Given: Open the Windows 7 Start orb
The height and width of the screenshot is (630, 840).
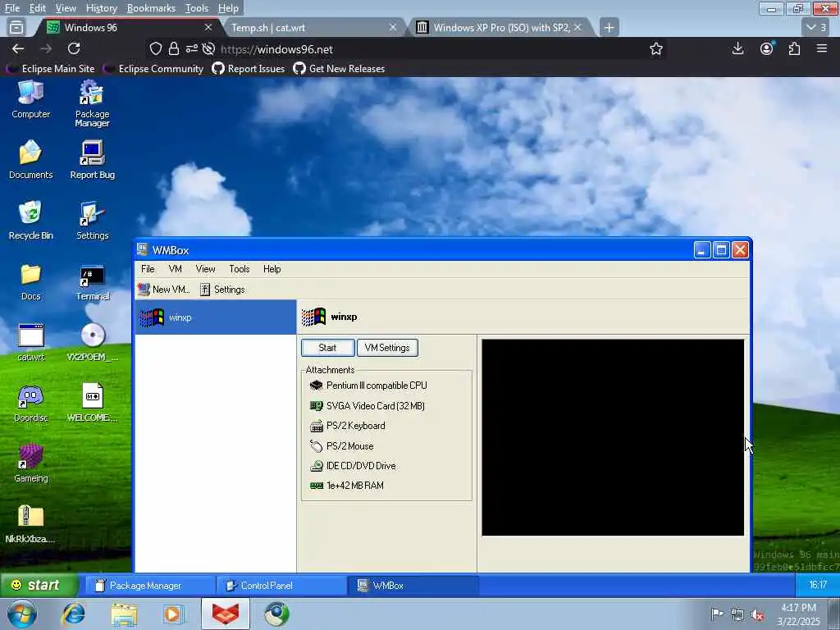Looking at the screenshot, I should pyautogui.click(x=22, y=614).
